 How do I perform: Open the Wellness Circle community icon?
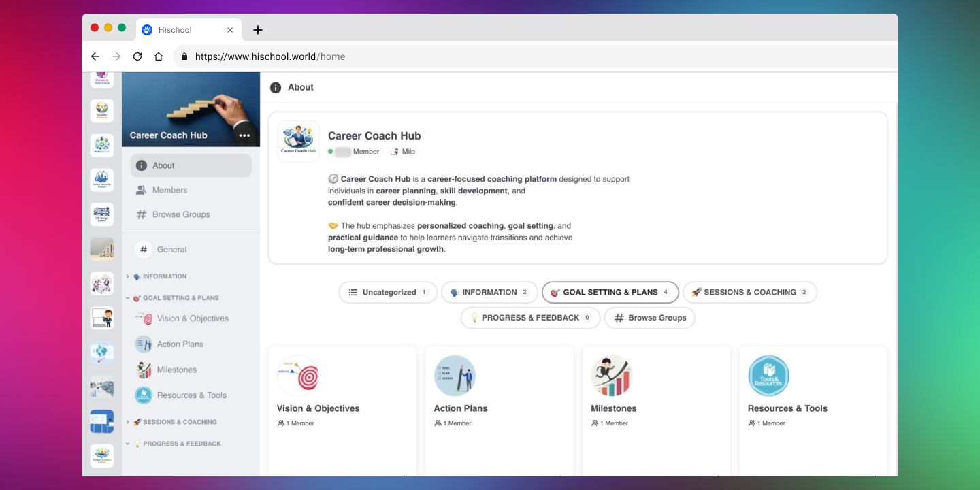(102, 146)
